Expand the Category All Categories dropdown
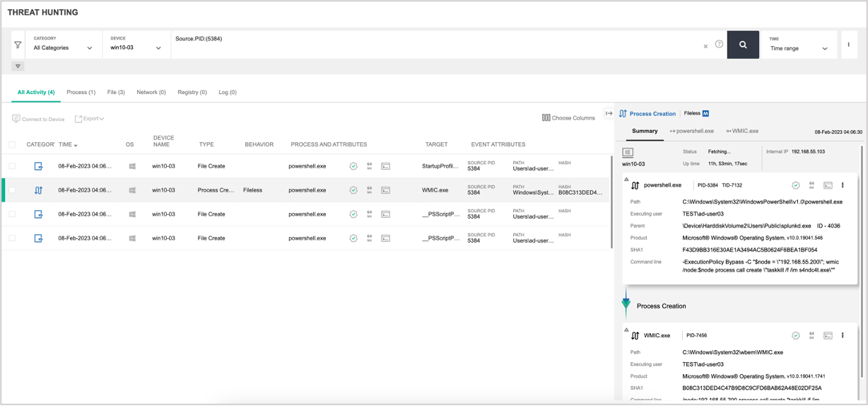Image resolution: width=868 pixels, height=406 pixels. pyautogui.click(x=63, y=45)
